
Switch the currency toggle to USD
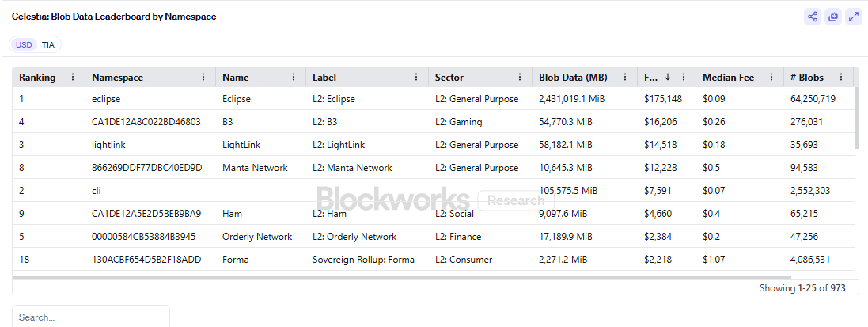click(x=24, y=45)
